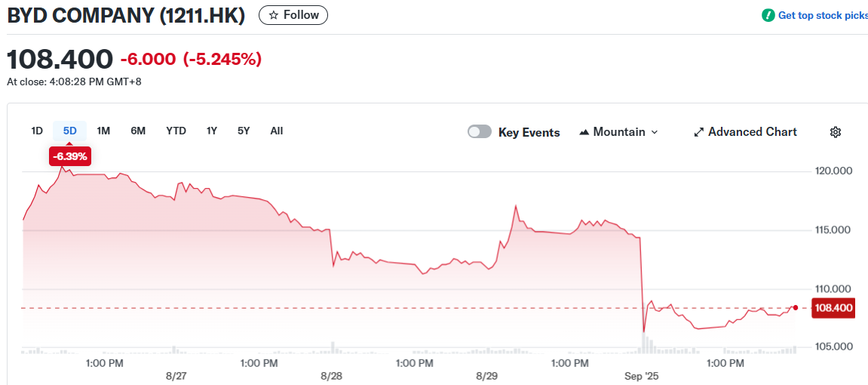The width and height of the screenshot is (868, 385).
Task: Click the 105.000 y-axis label
Action: click(835, 346)
